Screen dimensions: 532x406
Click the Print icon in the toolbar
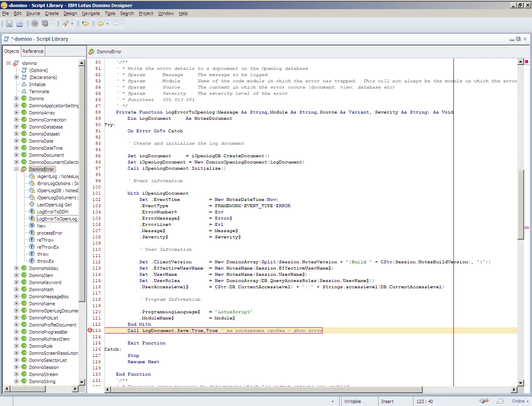[20, 24]
